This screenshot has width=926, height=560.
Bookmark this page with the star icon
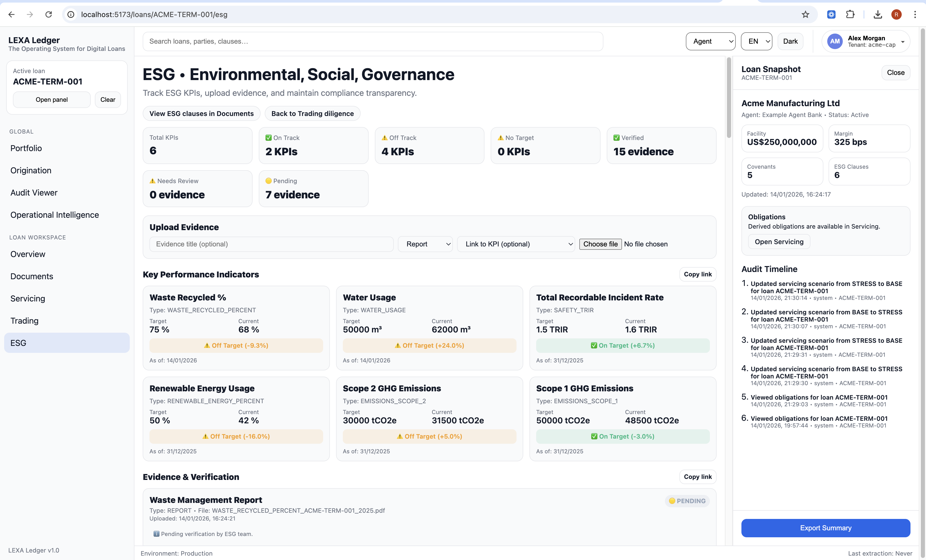[x=805, y=14]
